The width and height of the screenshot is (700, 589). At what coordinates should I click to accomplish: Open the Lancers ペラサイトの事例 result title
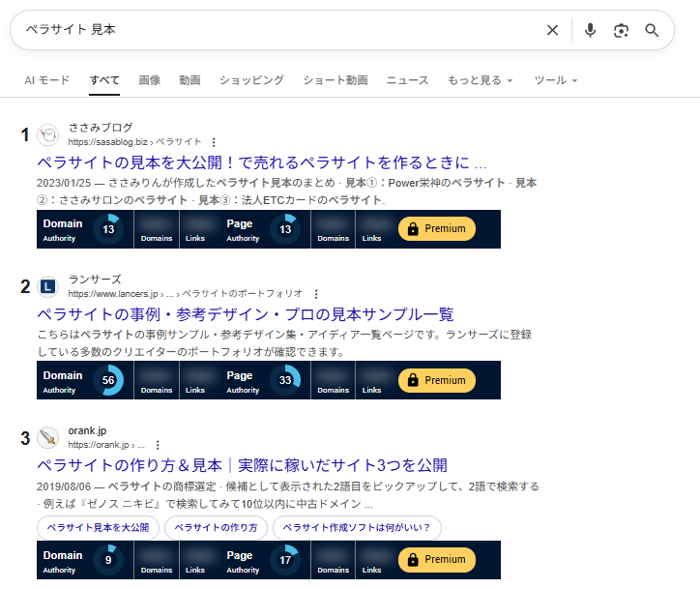[x=246, y=314]
